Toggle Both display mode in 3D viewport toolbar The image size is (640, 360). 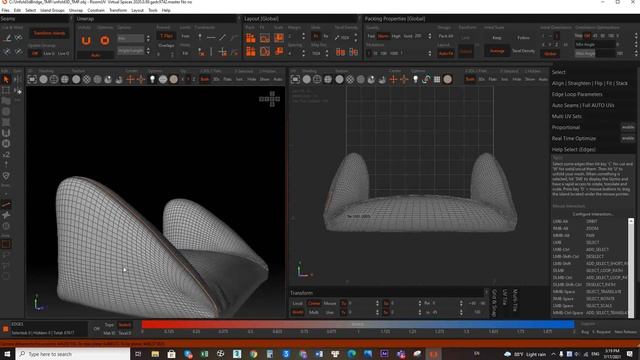(x=204, y=79)
